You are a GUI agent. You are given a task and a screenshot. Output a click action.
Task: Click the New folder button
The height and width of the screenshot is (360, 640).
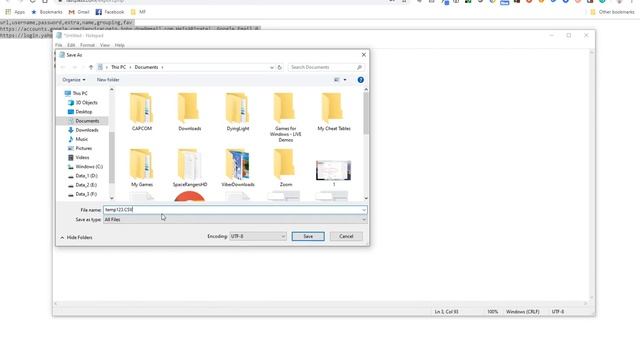click(x=108, y=80)
